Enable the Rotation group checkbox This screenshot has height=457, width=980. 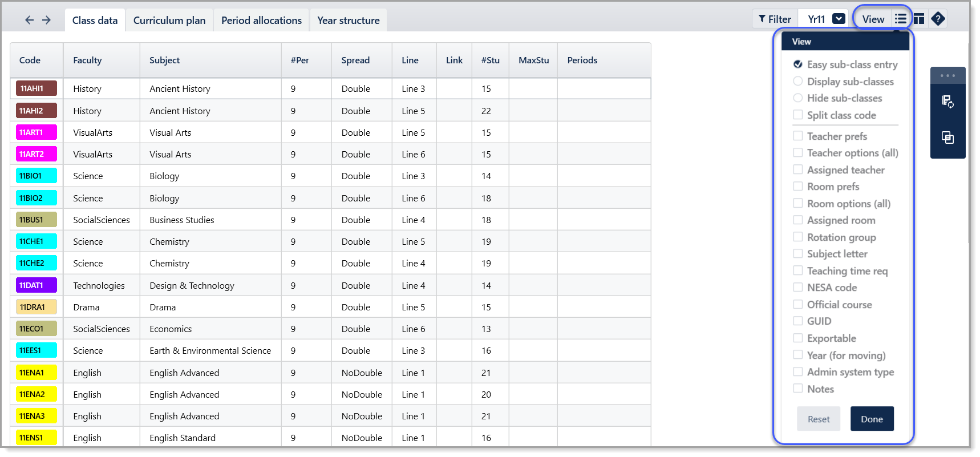pos(798,237)
